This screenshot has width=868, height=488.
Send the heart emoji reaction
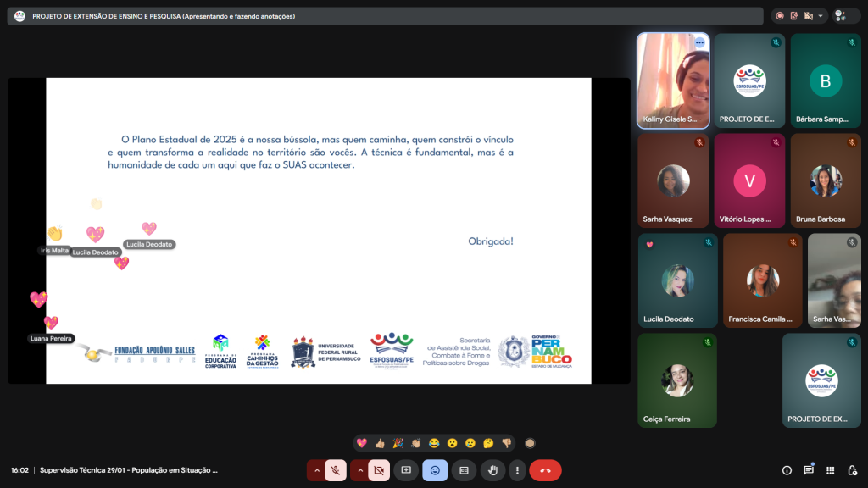point(362,443)
